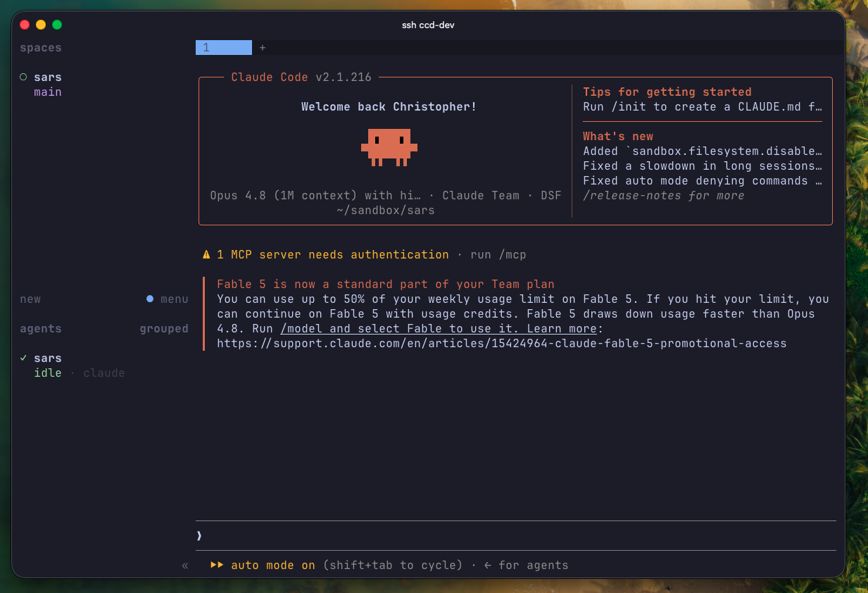Click "← for agents" hint
868x593 pixels.
(x=527, y=566)
